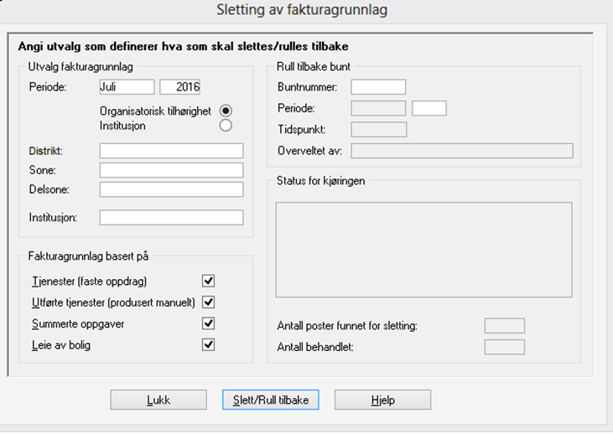Focus the Buntnummer input field

point(378,87)
